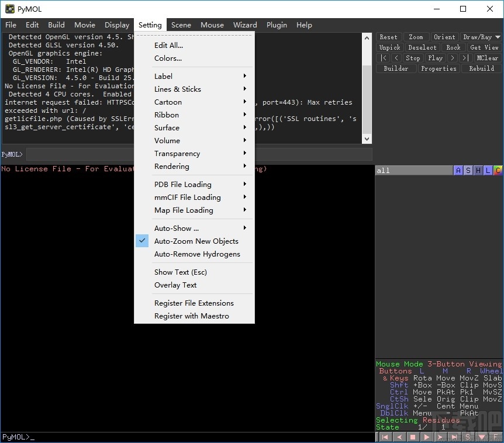Open the H hide icon for all

478,171
